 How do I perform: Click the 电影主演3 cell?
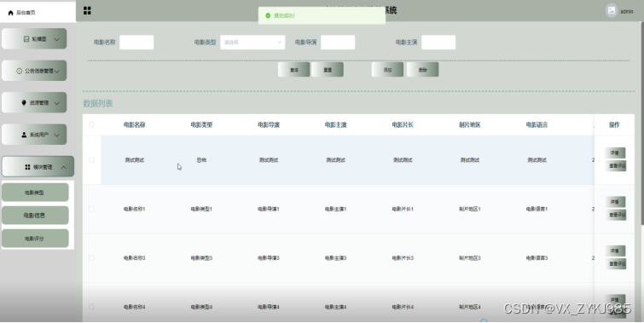click(x=335, y=257)
